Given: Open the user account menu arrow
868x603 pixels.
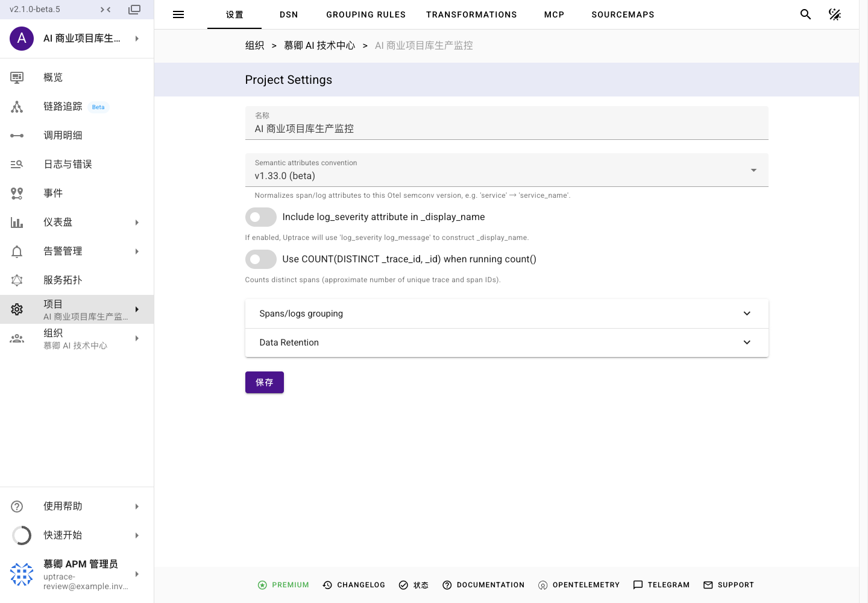Looking at the screenshot, I should [137, 575].
